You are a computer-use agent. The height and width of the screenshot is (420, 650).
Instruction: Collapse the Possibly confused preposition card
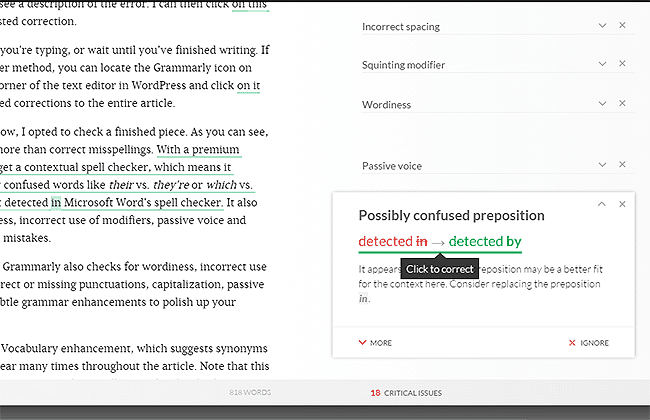tap(601, 204)
